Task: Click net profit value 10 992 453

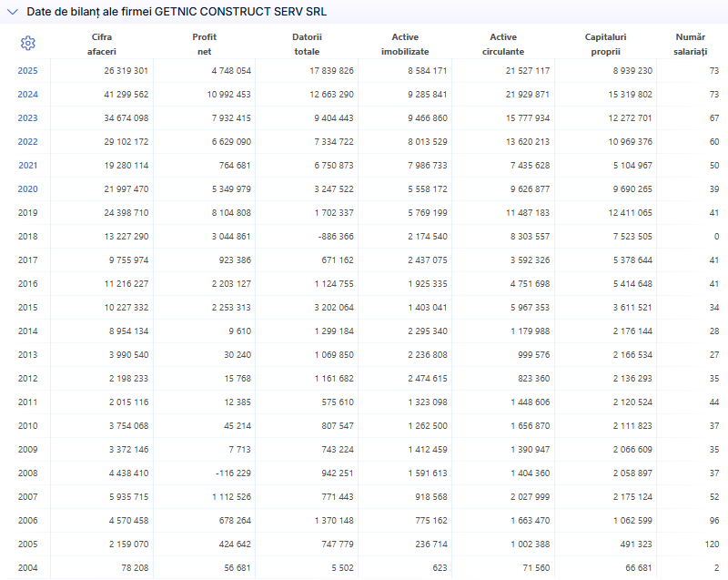Action: (x=229, y=95)
